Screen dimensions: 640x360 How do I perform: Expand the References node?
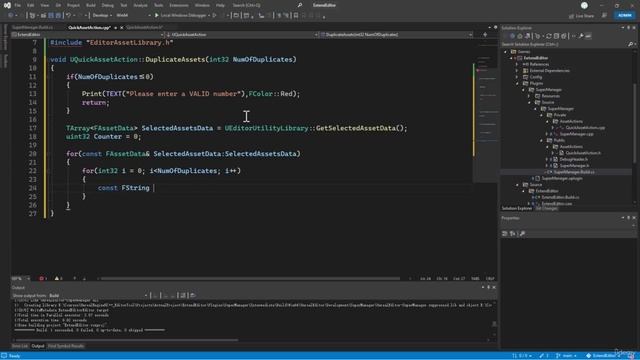click(x=517, y=64)
